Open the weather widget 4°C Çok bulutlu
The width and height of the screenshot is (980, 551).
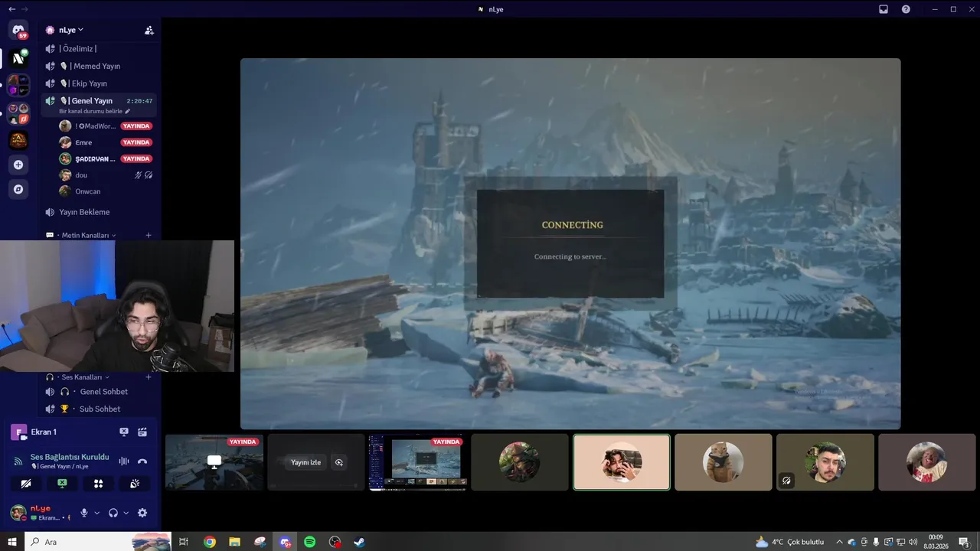789,542
